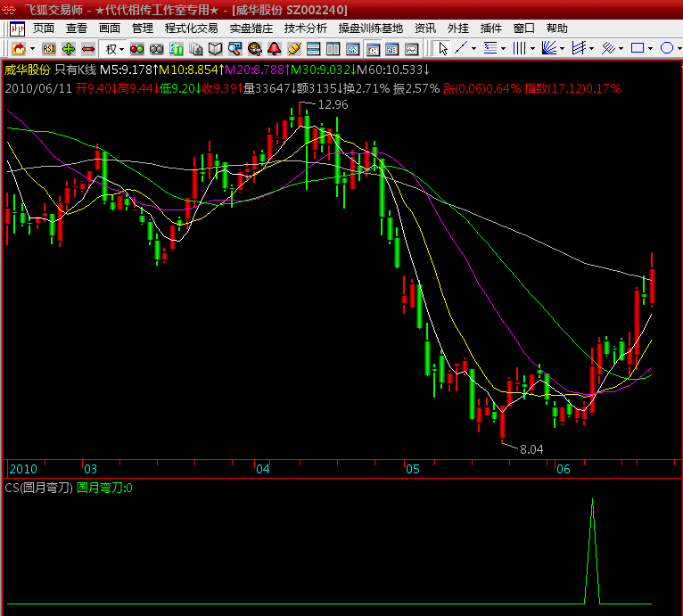Expand the open folder dropdown arrow
Screen dimensions: 683x616
[32, 49]
